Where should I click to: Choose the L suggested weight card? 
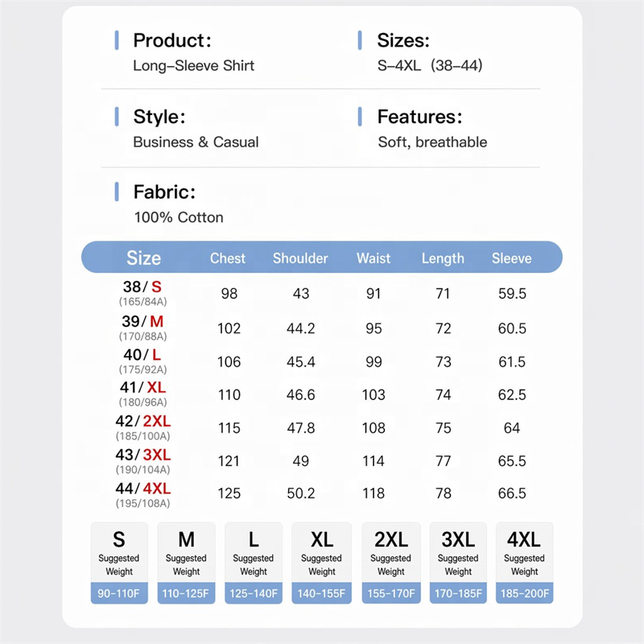[254, 563]
